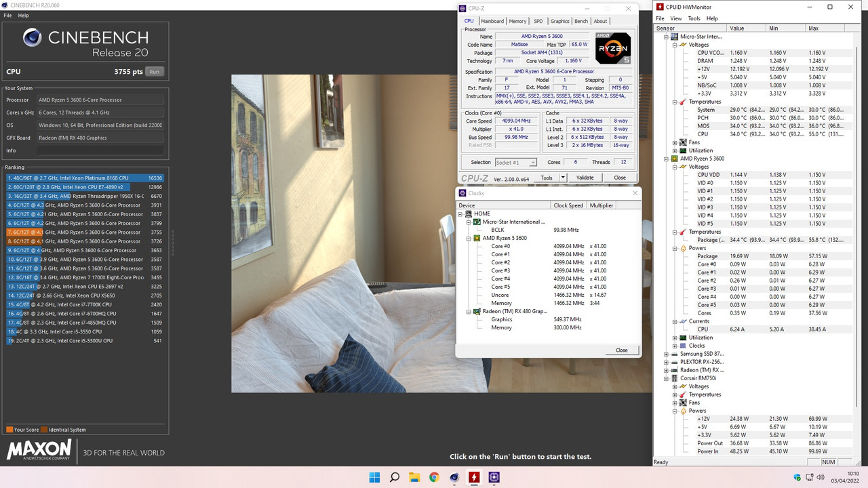Open File Explorer from the taskbar
The width and height of the screenshot is (868, 488).
(414, 477)
